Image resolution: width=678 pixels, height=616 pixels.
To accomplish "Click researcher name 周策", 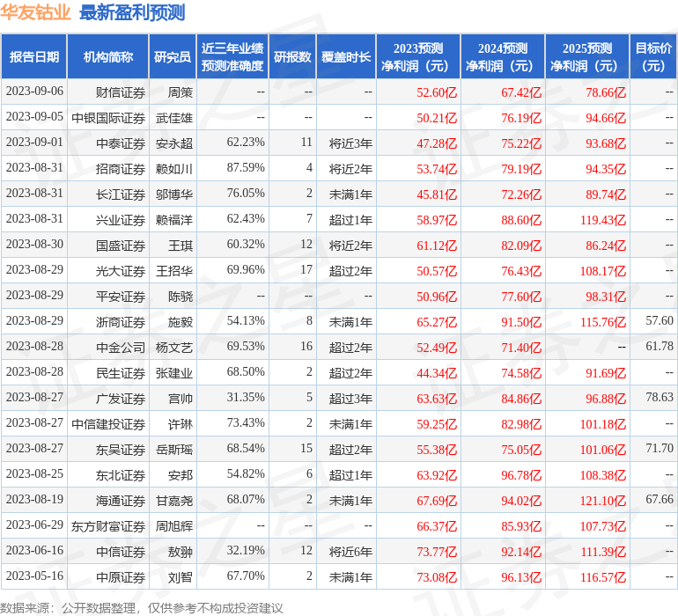I will pyautogui.click(x=181, y=92).
